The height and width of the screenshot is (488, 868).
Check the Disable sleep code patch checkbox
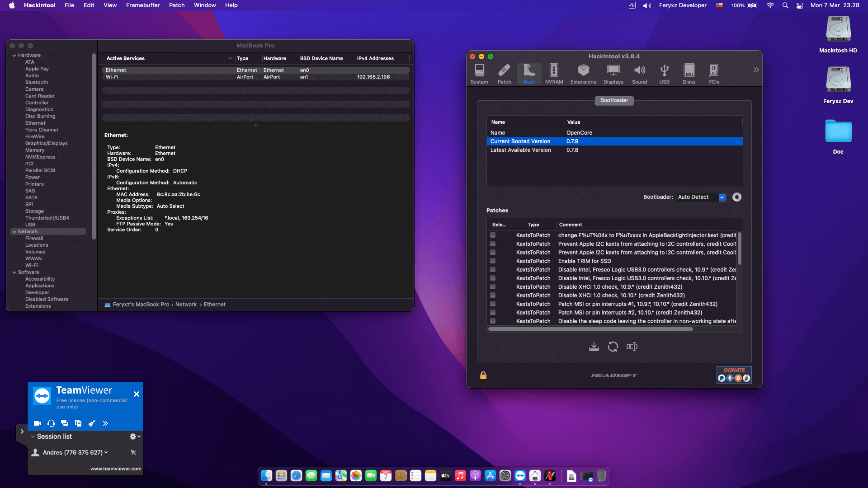[x=493, y=321]
